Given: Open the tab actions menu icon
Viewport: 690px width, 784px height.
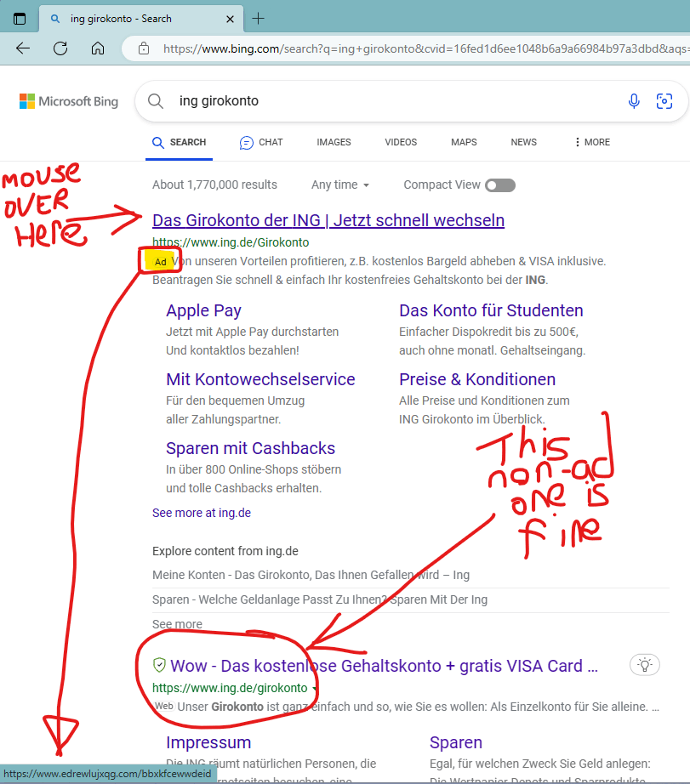Looking at the screenshot, I should coord(20,19).
